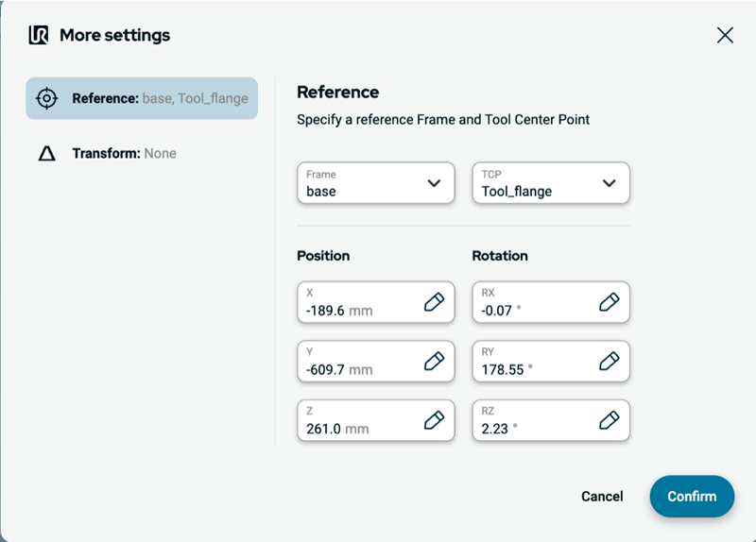This screenshot has width=756, height=542.
Task: Click the Z position edit pencil
Action: [x=434, y=420]
